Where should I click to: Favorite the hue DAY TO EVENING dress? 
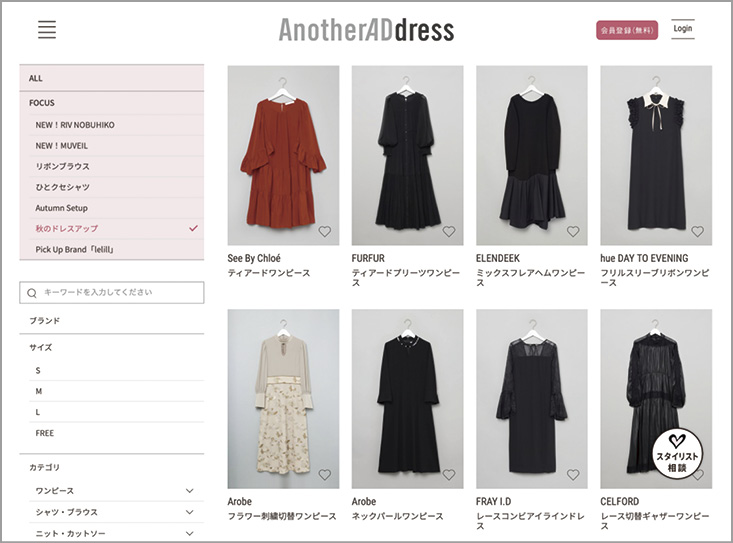pyautogui.click(x=697, y=231)
